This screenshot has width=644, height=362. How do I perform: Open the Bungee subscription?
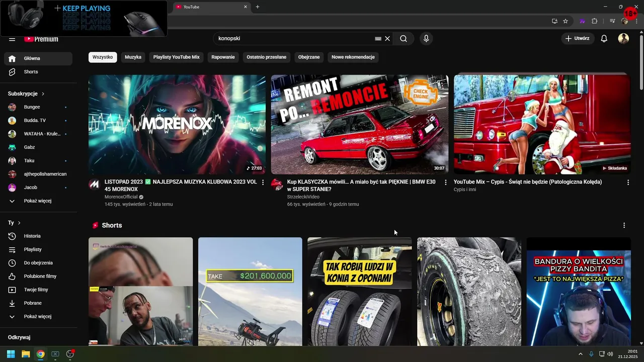[x=38, y=107]
